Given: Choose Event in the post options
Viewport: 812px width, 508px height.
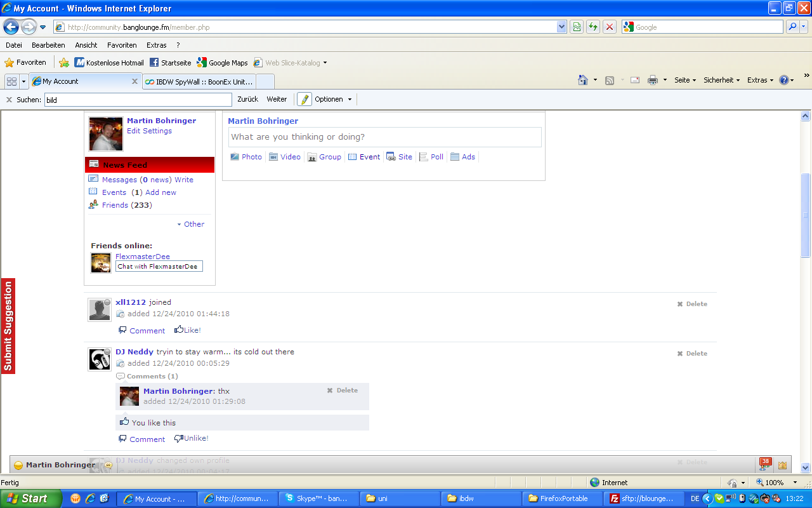Looking at the screenshot, I should coord(364,157).
